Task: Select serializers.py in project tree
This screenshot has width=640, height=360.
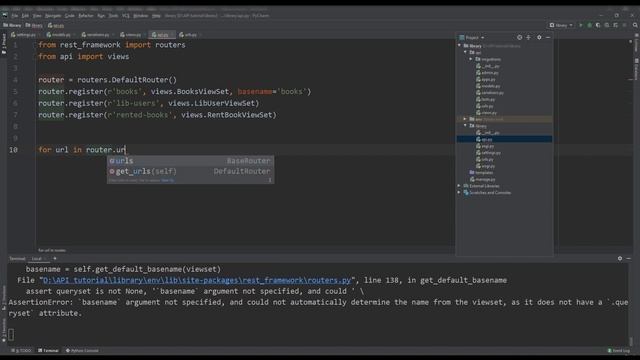Action: point(490,93)
